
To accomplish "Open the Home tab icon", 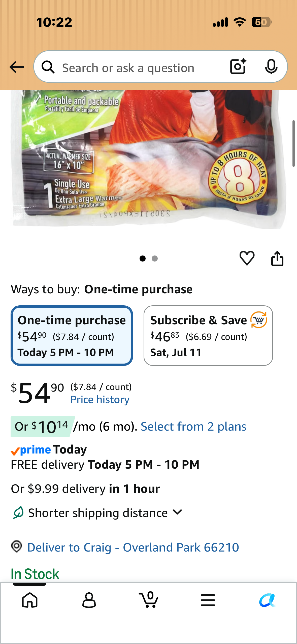I will 30,600.
